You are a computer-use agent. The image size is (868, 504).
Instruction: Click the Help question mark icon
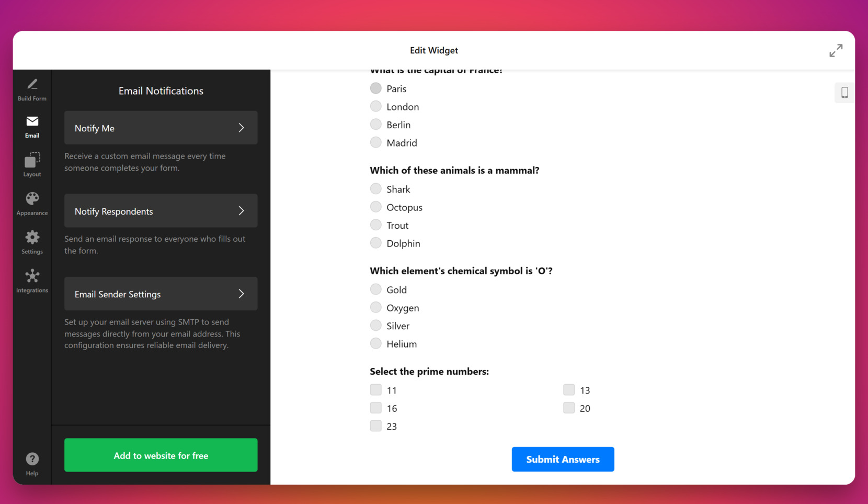pyautogui.click(x=32, y=460)
